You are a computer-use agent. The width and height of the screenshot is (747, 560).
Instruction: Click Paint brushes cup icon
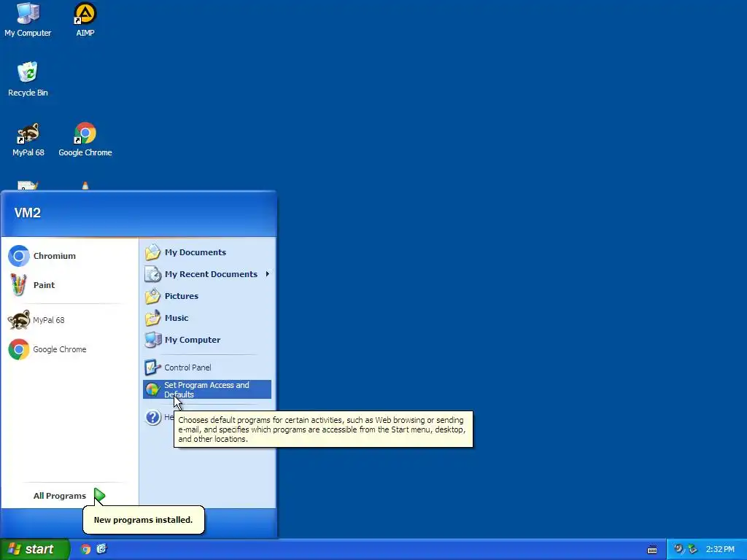tap(18, 285)
